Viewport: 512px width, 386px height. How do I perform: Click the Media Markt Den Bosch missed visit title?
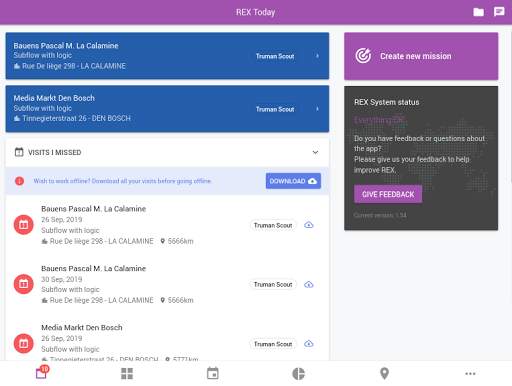coord(82,328)
